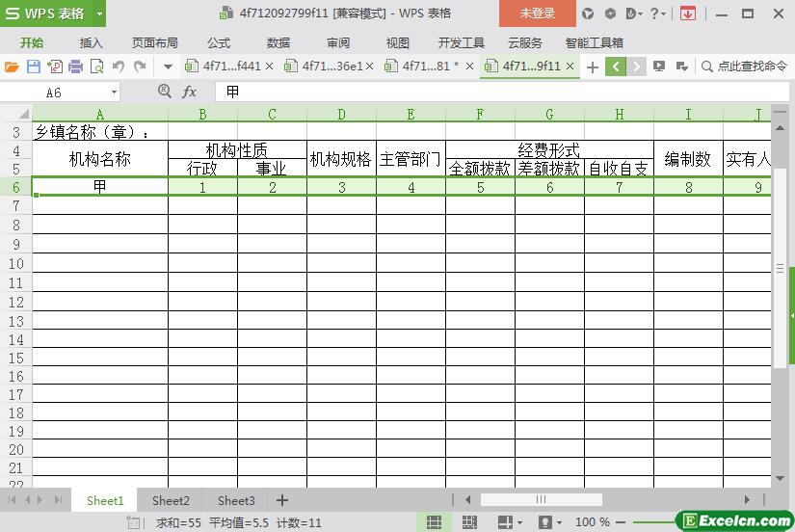Go to last sheet navigation arrow
Viewport: 795px width, 532px height.
point(59,500)
